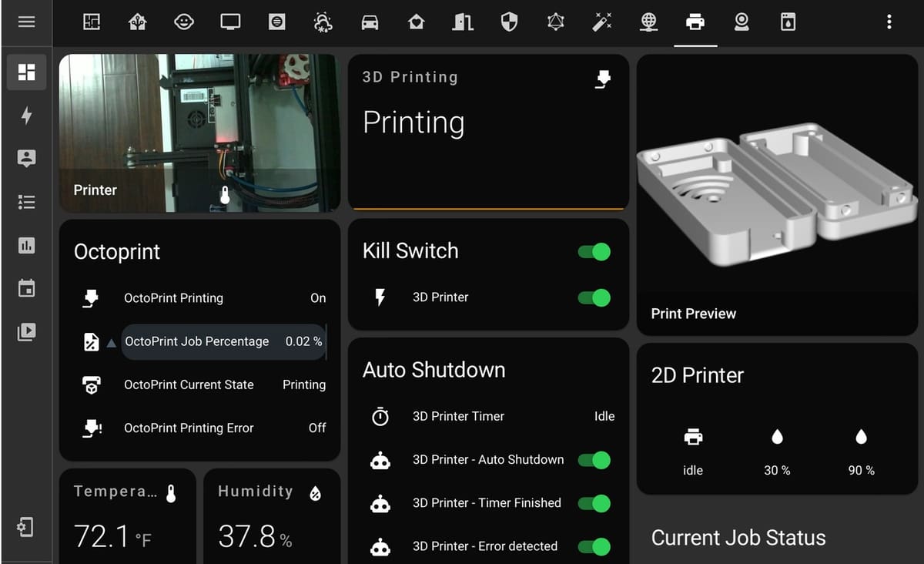The width and height of the screenshot is (924, 564).
Task: Open the Calendar icon in sidebar
Action: tap(26, 289)
